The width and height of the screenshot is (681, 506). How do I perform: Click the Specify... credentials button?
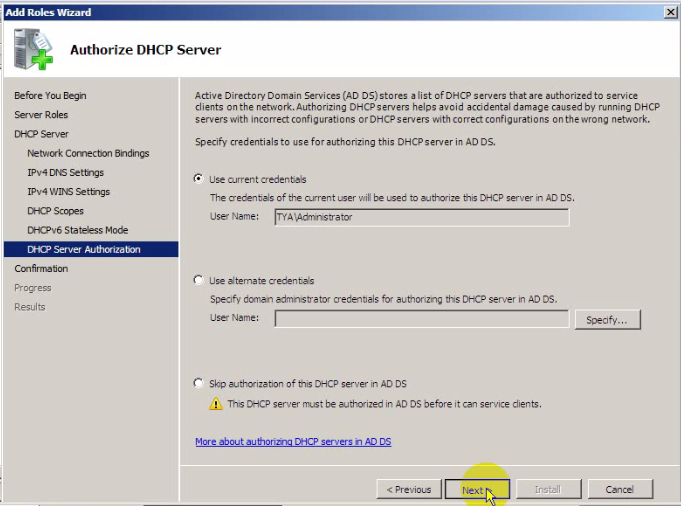point(607,320)
